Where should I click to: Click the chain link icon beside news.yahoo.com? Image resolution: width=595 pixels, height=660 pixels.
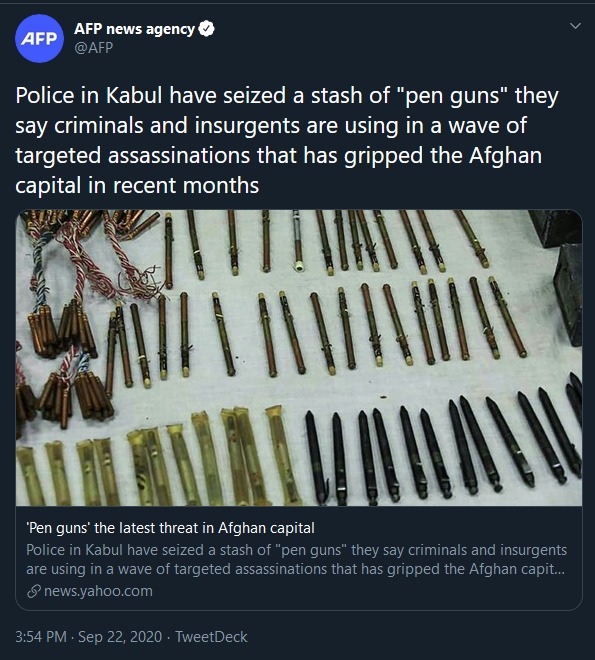34,591
